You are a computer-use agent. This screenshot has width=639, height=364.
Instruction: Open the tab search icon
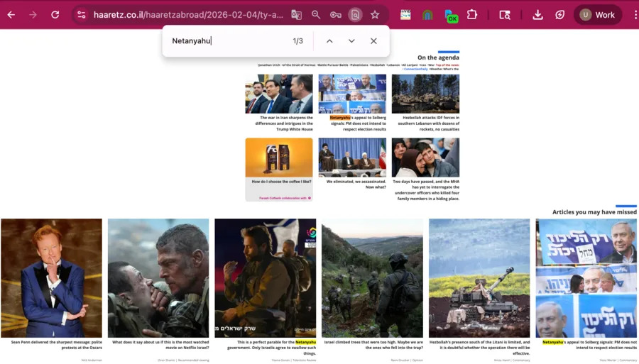tap(505, 15)
